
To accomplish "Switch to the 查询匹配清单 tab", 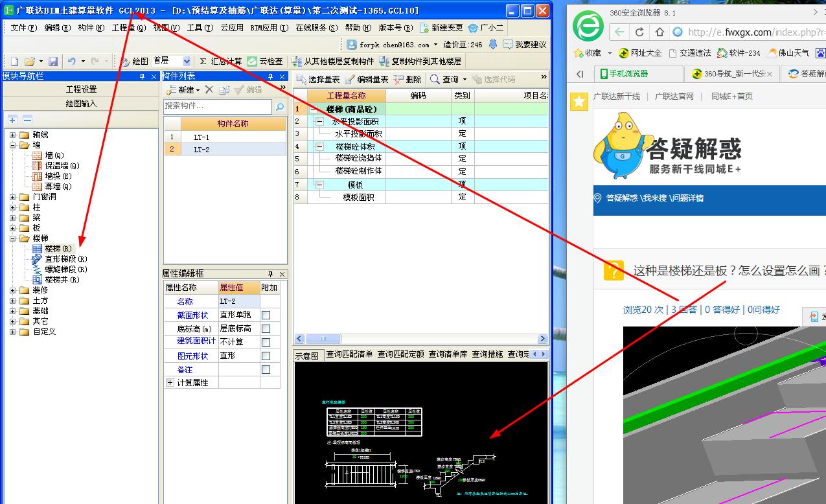I will (350, 354).
